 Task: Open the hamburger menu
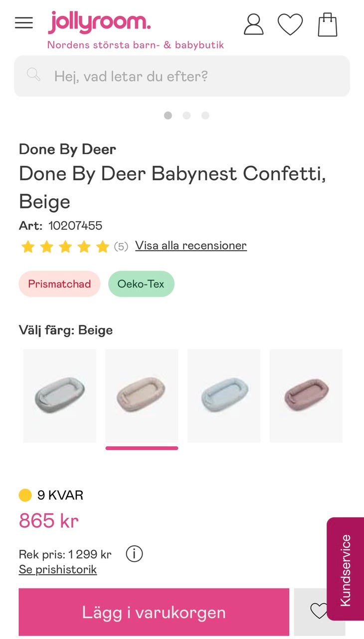tap(24, 23)
